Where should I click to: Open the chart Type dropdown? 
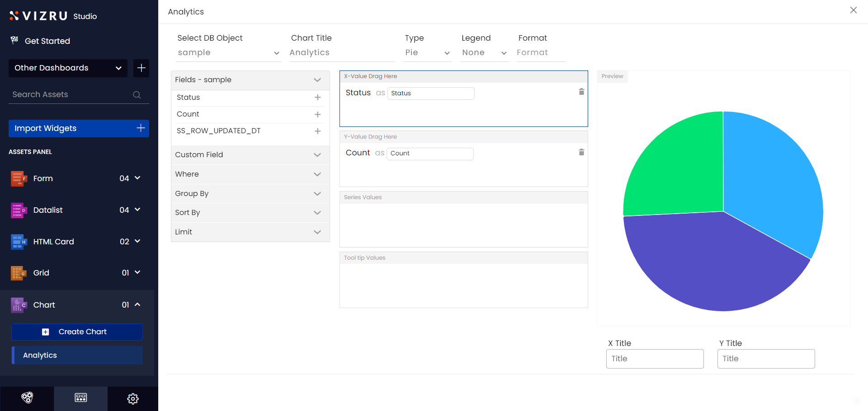coord(427,53)
